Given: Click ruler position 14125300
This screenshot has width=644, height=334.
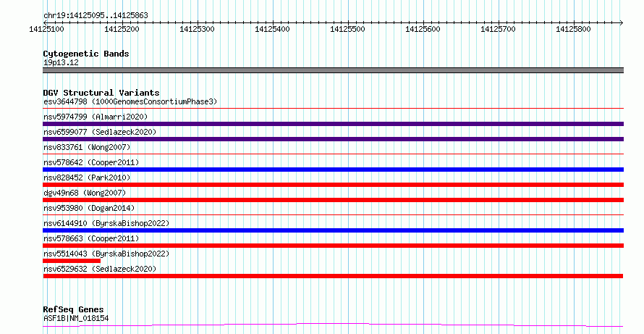Looking at the screenshot, I should tap(197, 29).
